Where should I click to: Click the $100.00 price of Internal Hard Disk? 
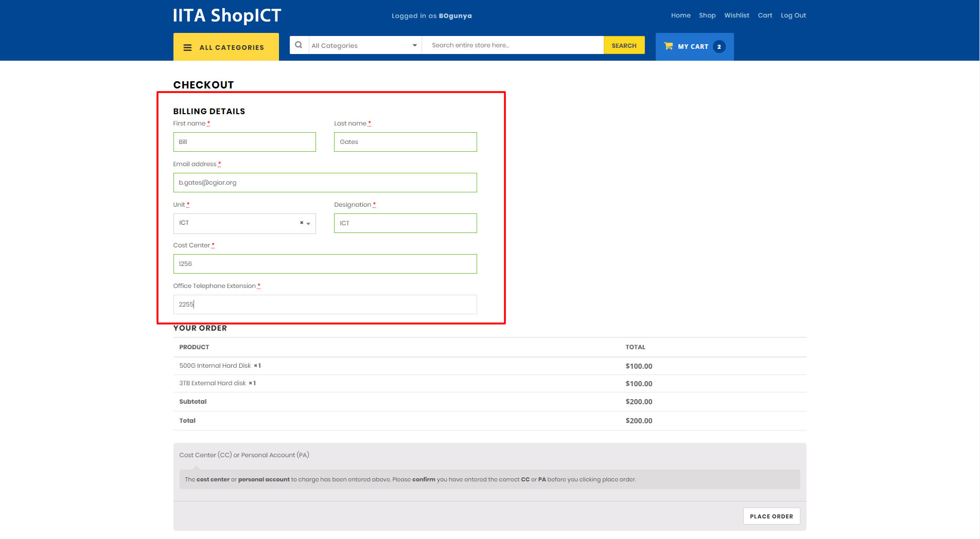click(639, 366)
